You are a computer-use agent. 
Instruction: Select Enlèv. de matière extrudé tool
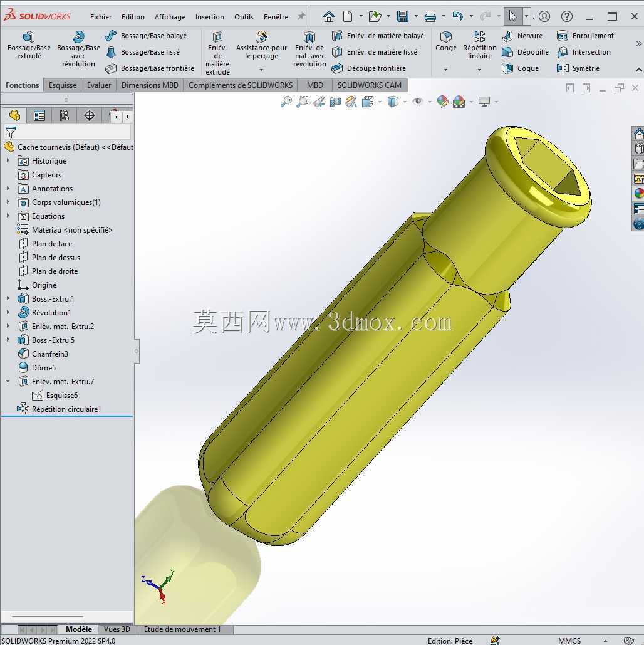tap(217, 53)
